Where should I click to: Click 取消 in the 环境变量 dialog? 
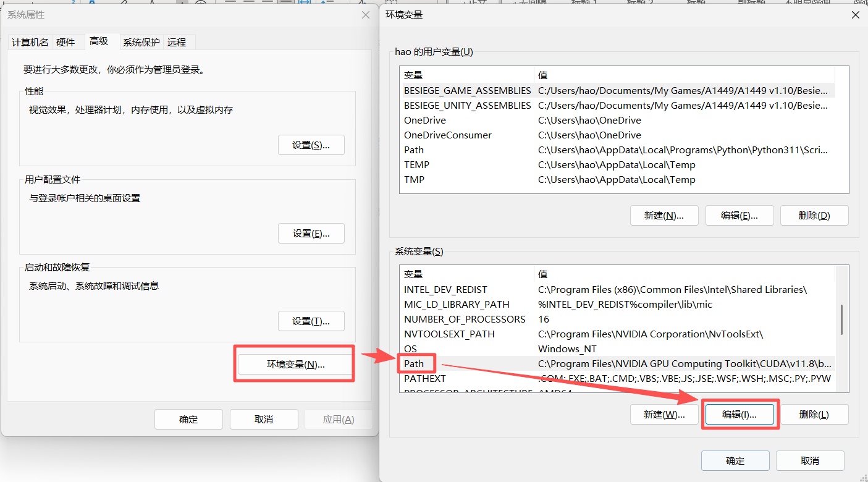tap(810, 460)
